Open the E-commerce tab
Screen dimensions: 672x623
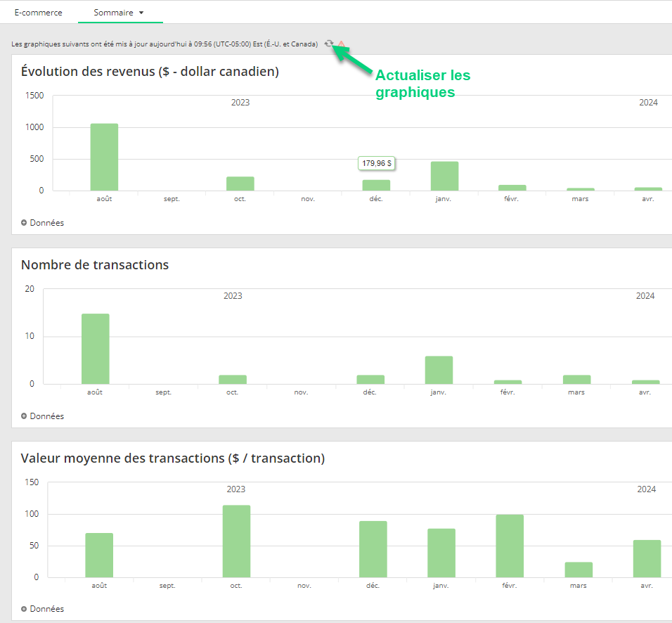tap(39, 13)
